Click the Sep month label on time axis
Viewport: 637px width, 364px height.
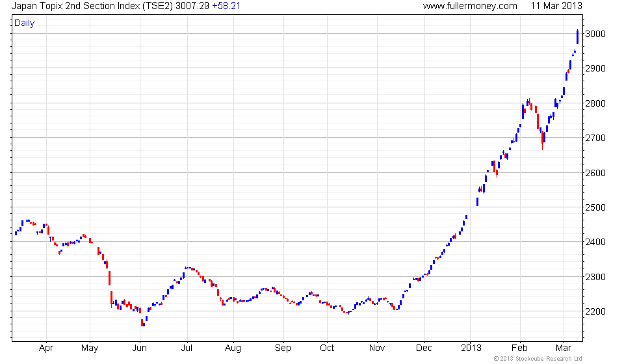click(x=283, y=348)
